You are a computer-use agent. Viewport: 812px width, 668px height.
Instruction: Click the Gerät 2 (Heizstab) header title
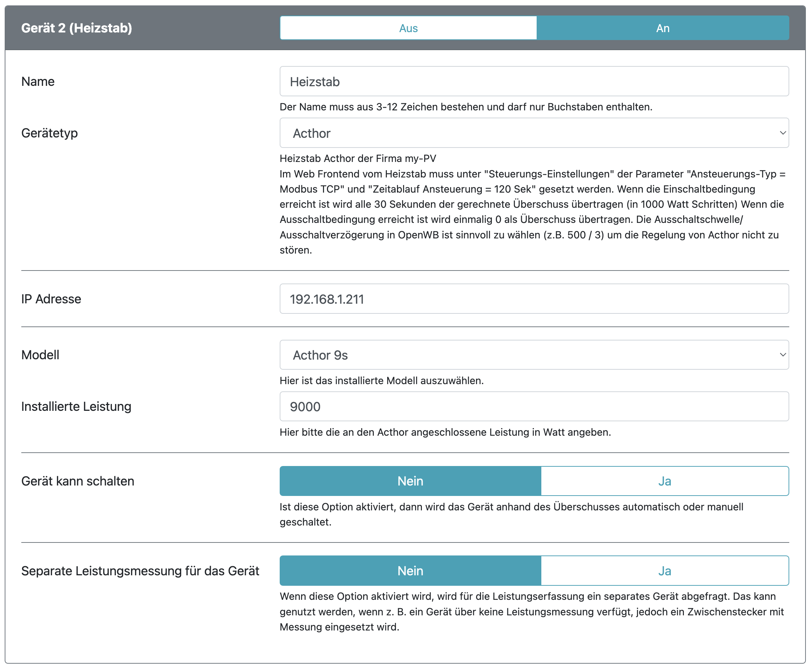tap(77, 28)
